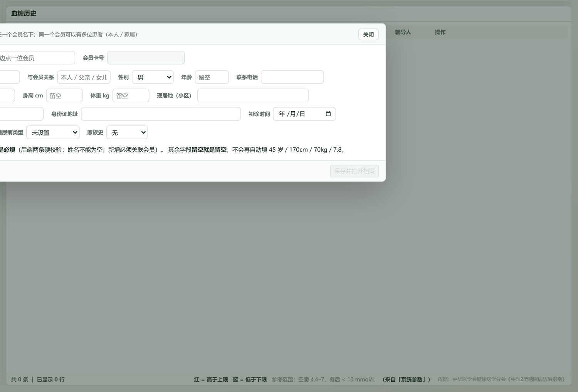Click the 现居地（小区）input field
The width and height of the screenshot is (578, 392).
(x=253, y=95)
